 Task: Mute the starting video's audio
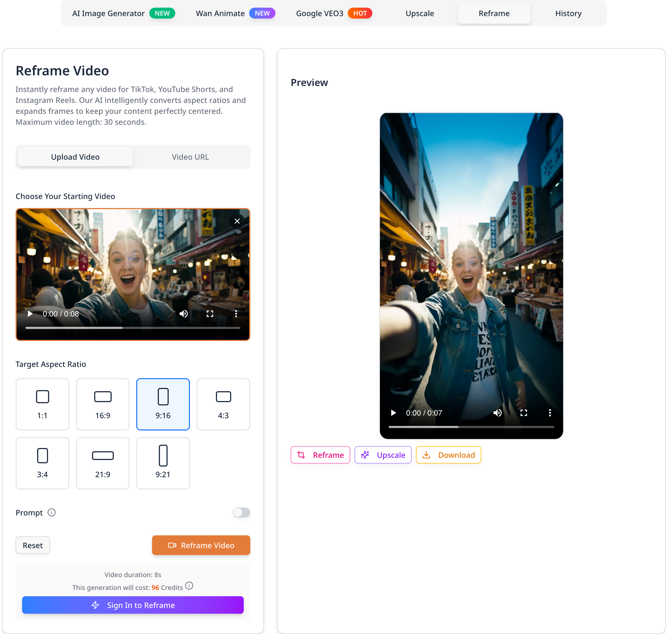pyautogui.click(x=184, y=313)
